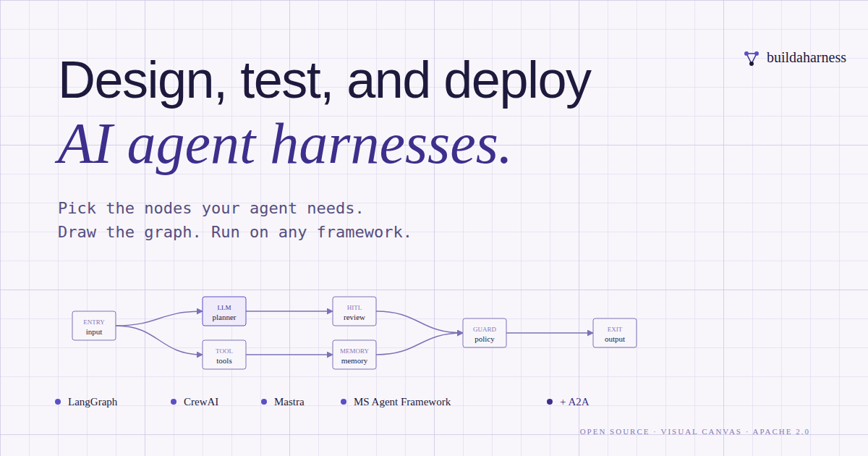Select the MEMORY memory node
This screenshot has width=868, height=456.
pyautogui.click(x=354, y=355)
